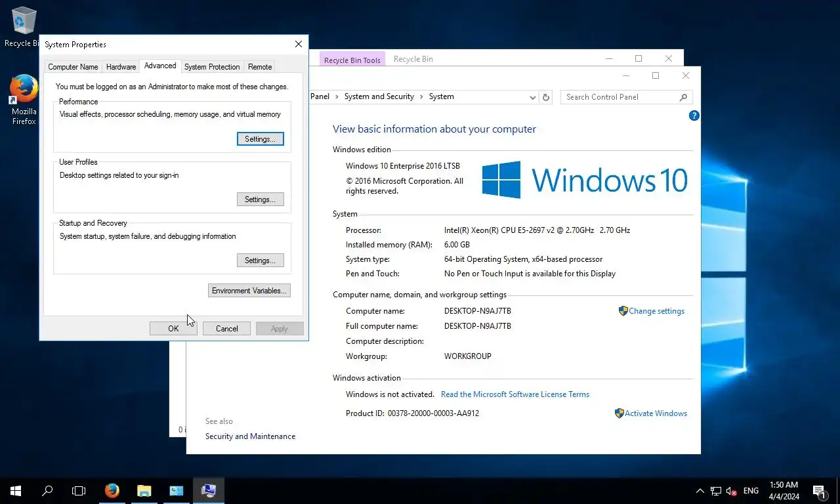Click the Installed memory 6.00 GB value

[x=457, y=245]
